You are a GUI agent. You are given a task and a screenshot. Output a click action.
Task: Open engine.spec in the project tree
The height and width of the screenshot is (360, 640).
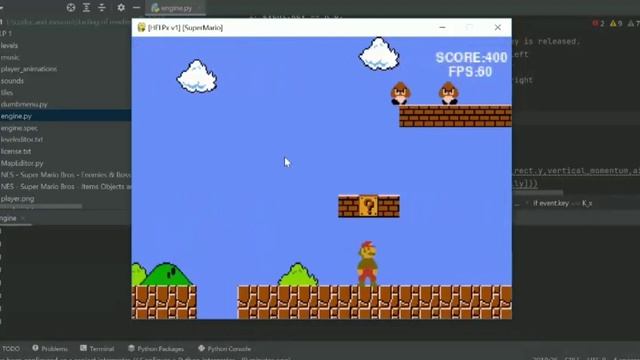19,128
